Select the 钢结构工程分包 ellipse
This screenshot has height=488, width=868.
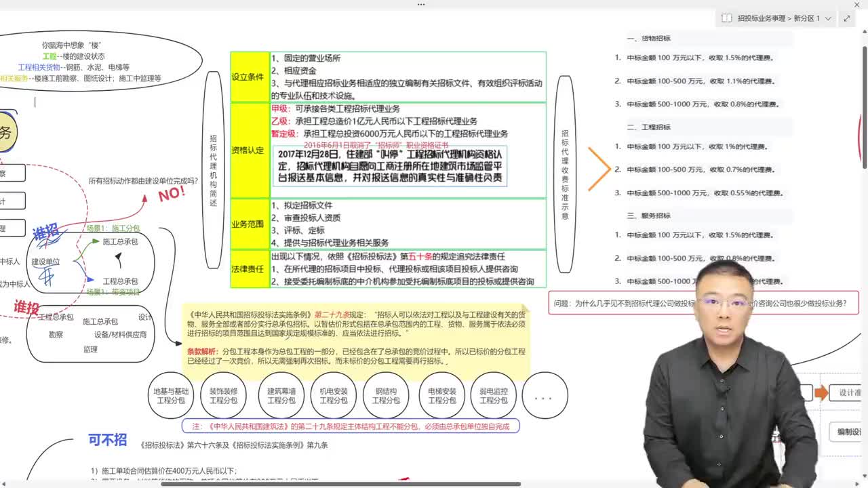point(386,396)
